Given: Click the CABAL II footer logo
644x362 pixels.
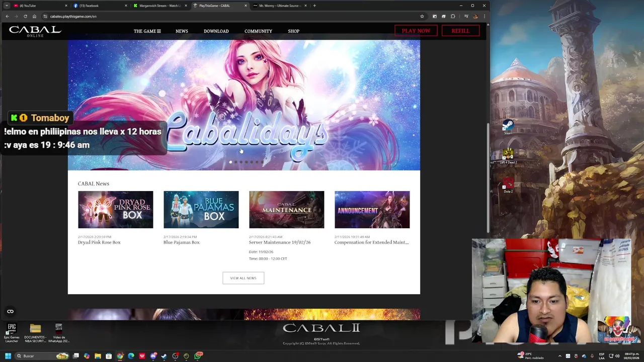Looking at the screenshot, I should pyautogui.click(x=321, y=328).
